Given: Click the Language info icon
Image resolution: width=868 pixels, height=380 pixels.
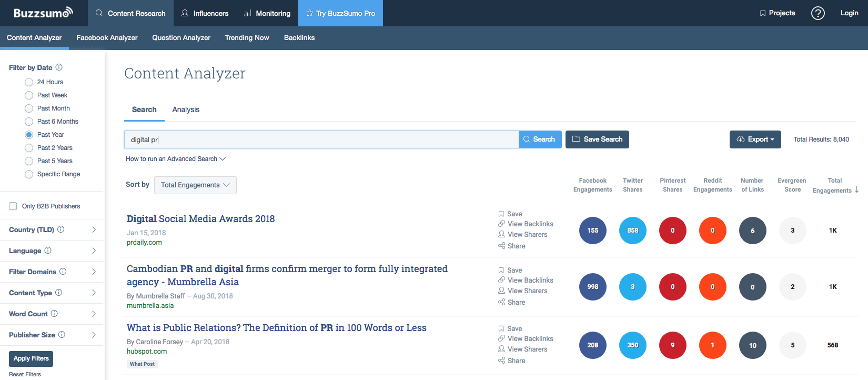Looking at the screenshot, I should click(x=48, y=251).
